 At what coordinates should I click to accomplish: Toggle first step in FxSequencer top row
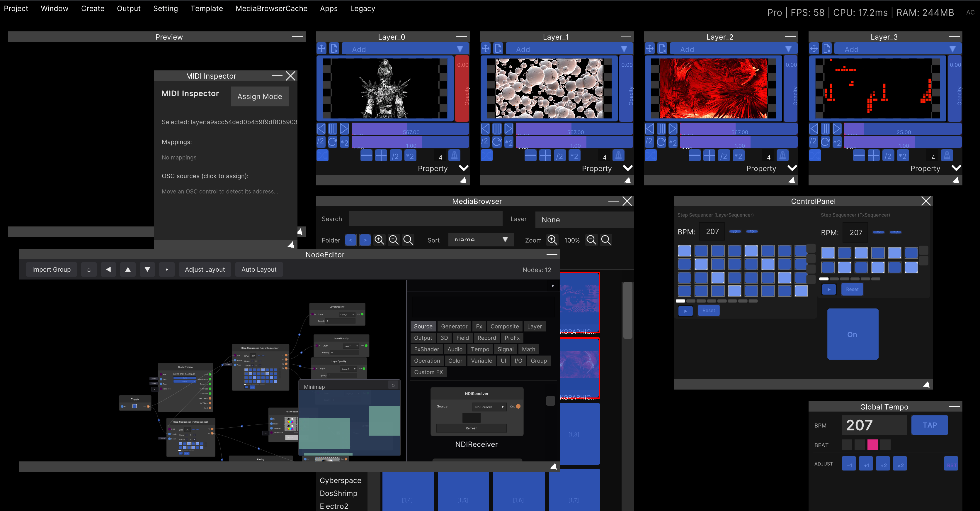828,253
